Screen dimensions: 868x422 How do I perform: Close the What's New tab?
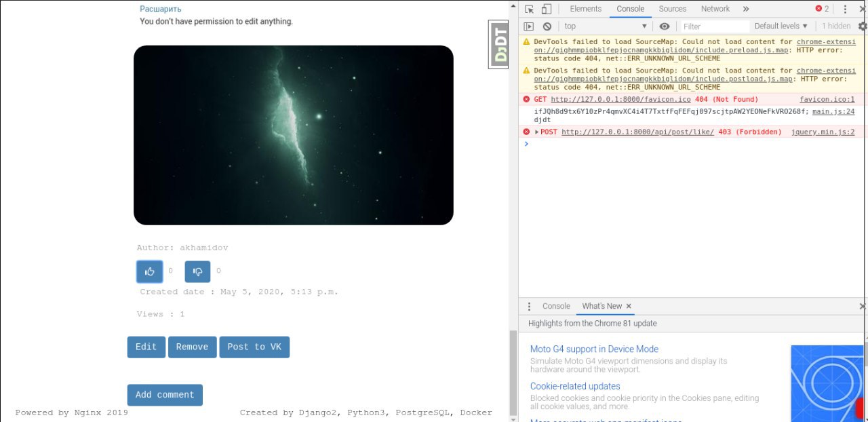pyautogui.click(x=629, y=306)
